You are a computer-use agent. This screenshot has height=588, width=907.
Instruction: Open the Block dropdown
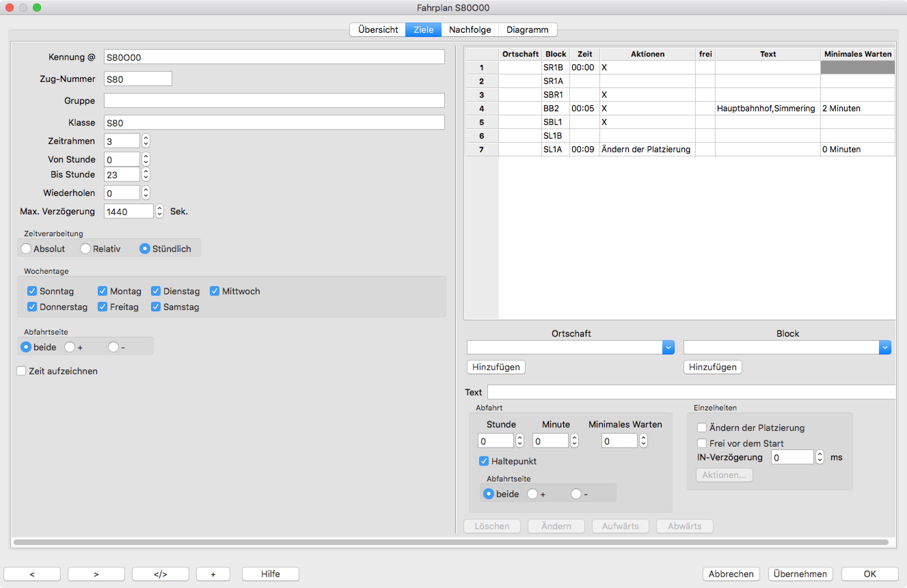(x=884, y=347)
